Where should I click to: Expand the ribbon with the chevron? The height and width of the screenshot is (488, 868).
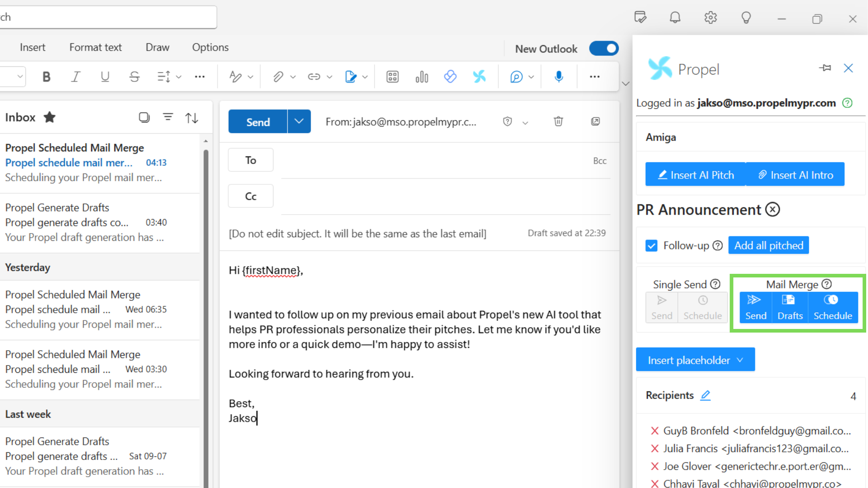coord(626,84)
